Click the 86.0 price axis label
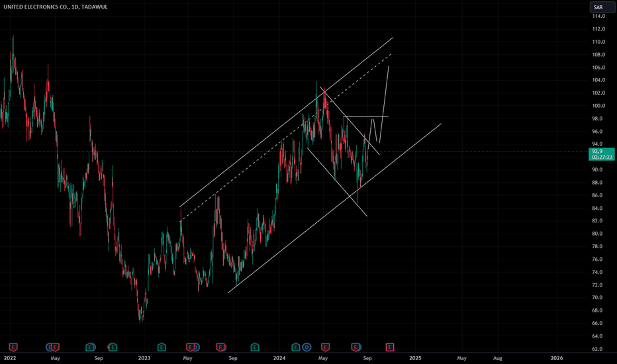 (597, 195)
